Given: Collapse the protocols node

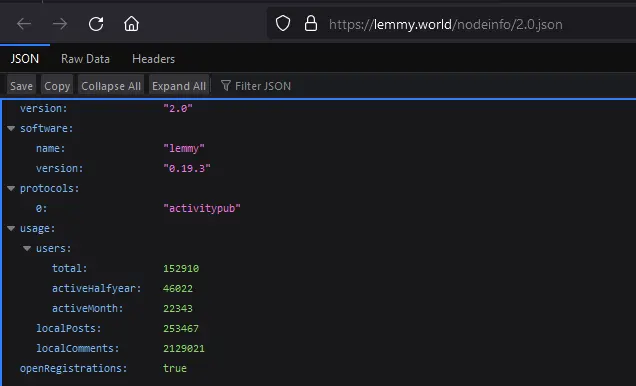Looking at the screenshot, I should pyautogui.click(x=11, y=189).
